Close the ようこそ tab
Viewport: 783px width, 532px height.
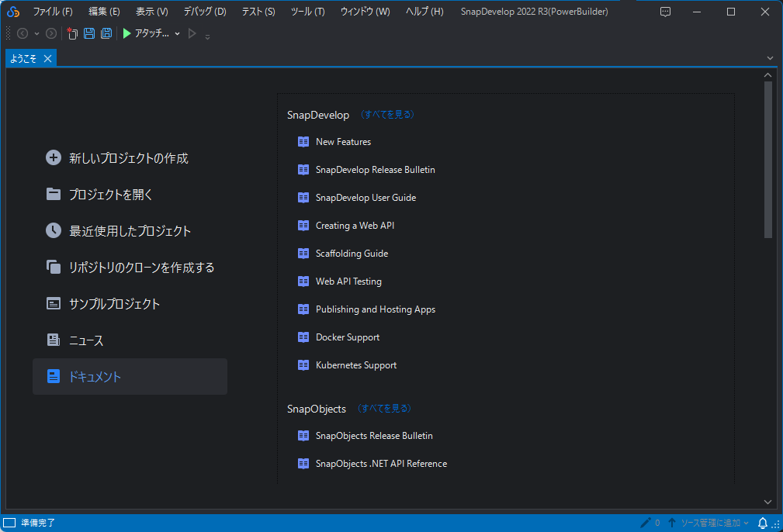[x=47, y=59]
